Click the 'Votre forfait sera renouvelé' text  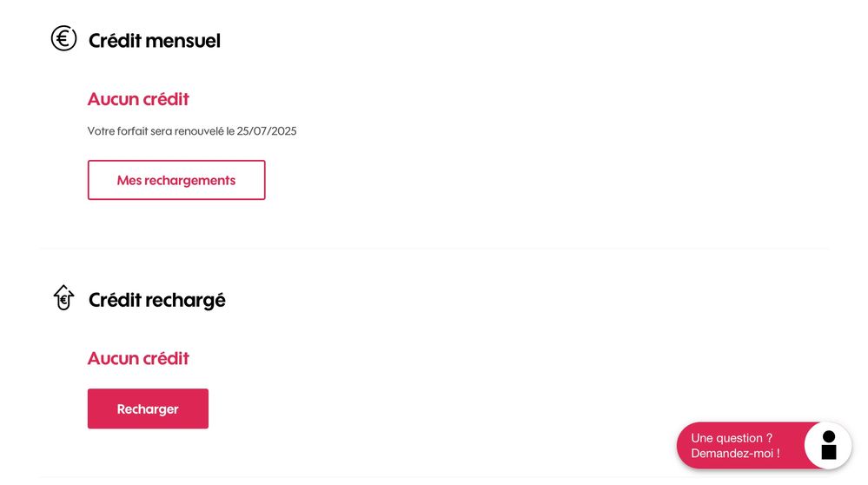coord(162,131)
